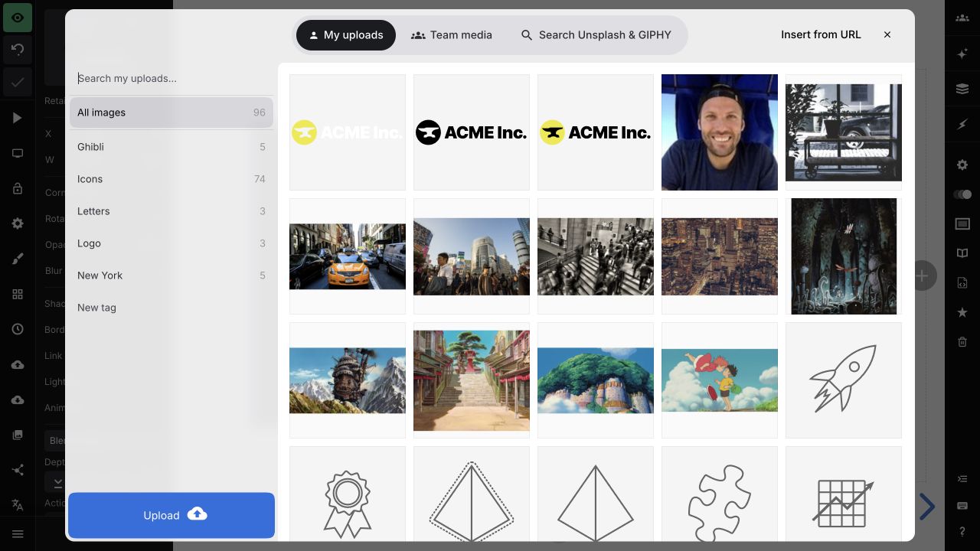Click the cloud upload icon in left toolbar
Image resolution: width=980 pixels, height=551 pixels.
18,365
